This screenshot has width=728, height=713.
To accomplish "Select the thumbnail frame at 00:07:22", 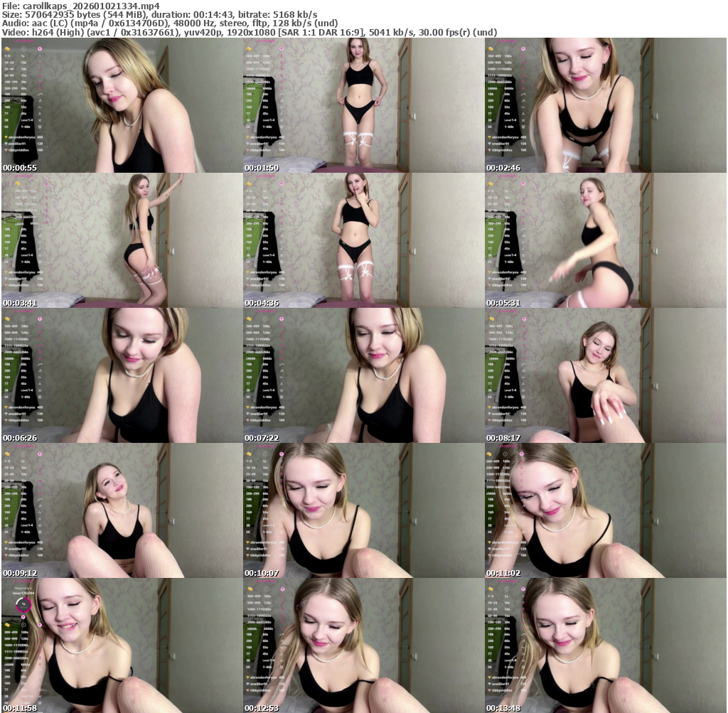I will coord(363,375).
